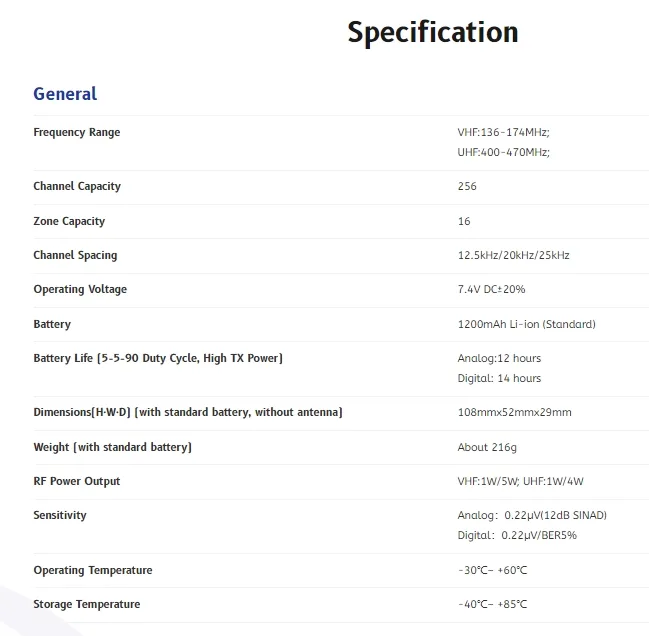The image size is (649, 636).
Task: Click the Channel Capacity value 256
Action: (x=467, y=186)
